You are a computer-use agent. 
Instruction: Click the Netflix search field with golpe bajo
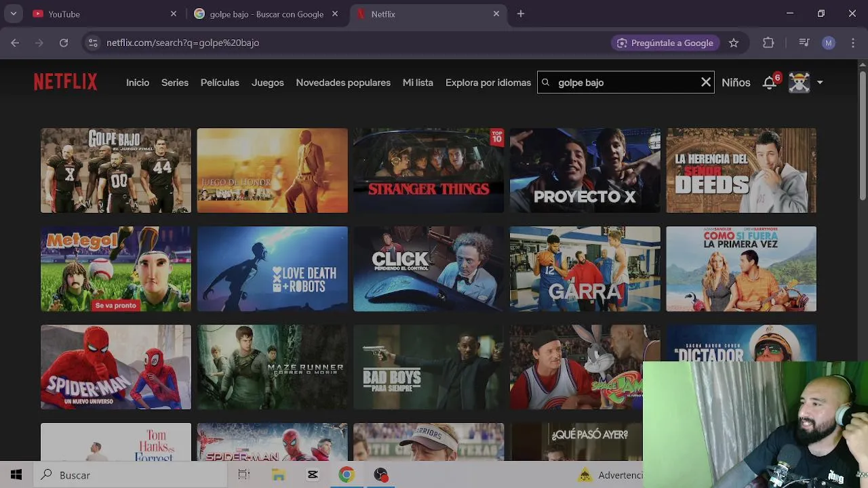[626, 83]
